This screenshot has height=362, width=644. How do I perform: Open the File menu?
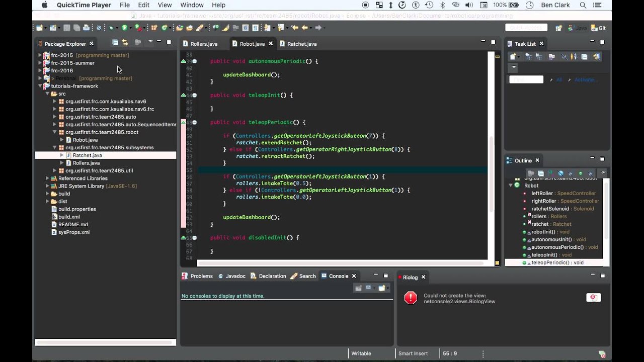125,5
